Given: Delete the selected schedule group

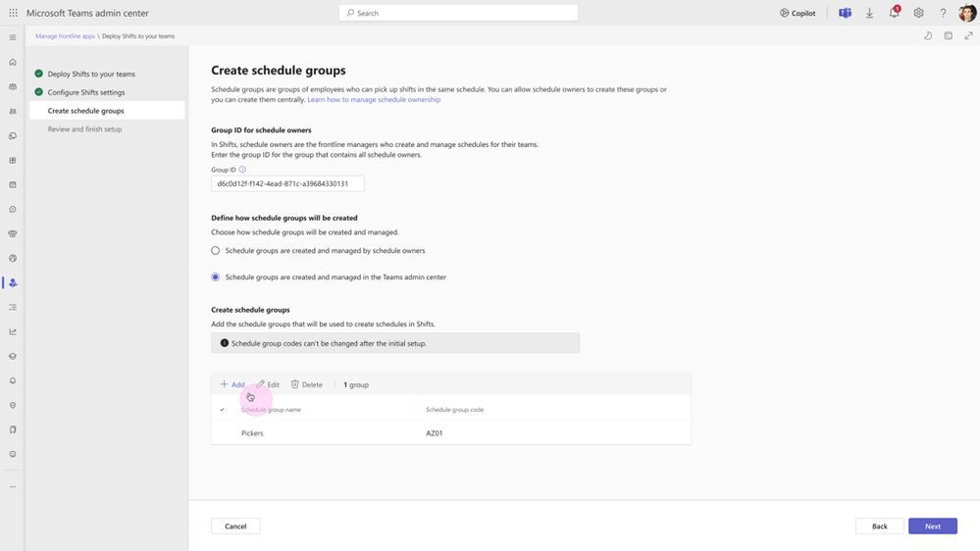Looking at the screenshot, I should pos(307,384).
